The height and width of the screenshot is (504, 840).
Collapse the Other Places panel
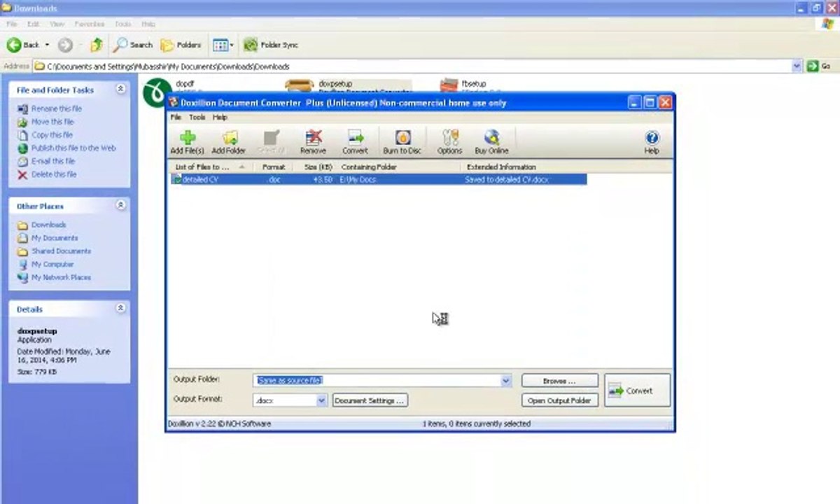[x=120, y=206]
